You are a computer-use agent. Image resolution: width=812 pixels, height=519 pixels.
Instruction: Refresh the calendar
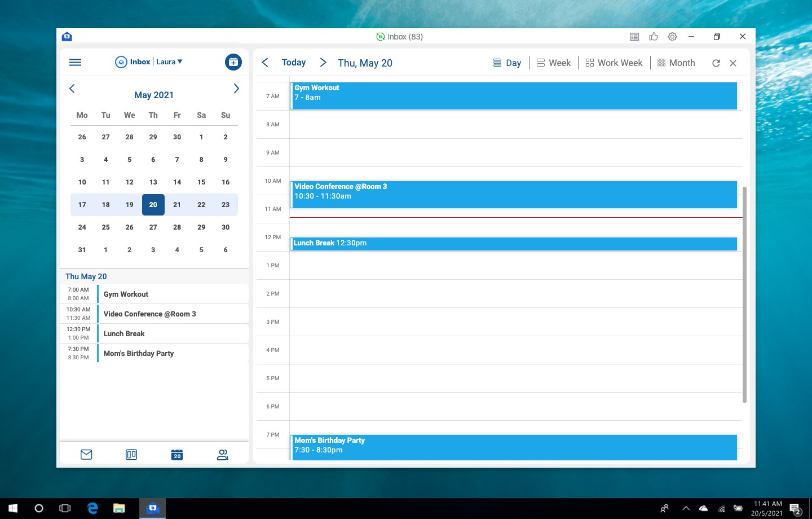click(716, 63)
